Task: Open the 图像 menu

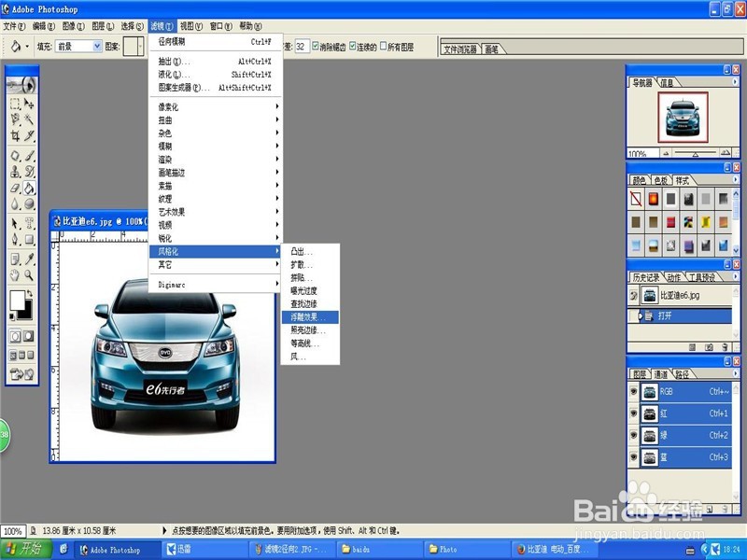Action: pyautogui.click(x=74, y=26)
